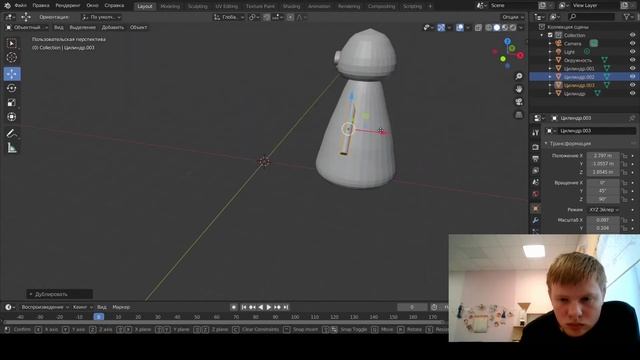Toggle X-ray view button

478,27
